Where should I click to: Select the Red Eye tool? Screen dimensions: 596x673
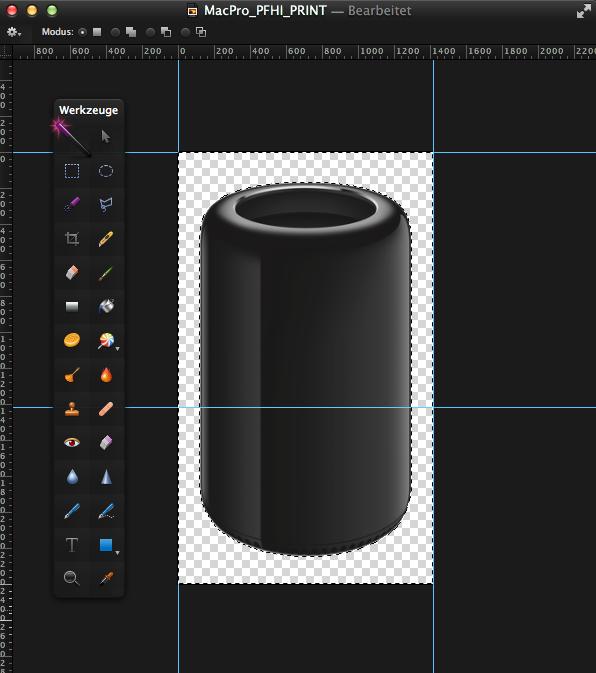pyautogui.click(x=72, y=442)
